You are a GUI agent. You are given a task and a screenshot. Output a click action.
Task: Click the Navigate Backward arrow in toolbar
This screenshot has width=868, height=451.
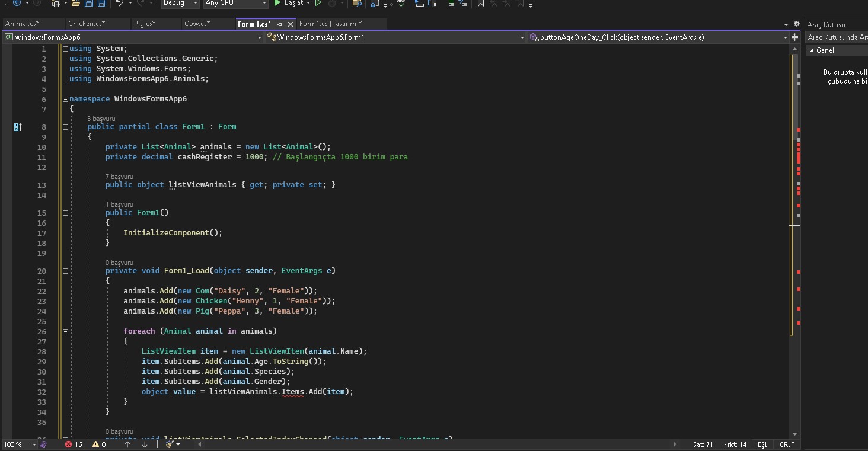(17, 3)
